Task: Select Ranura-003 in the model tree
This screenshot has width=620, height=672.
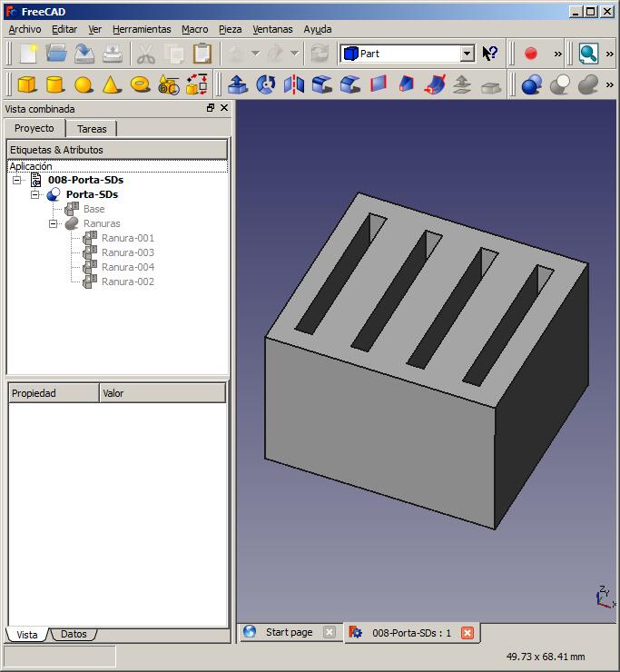Action: (x=127, y=252)
